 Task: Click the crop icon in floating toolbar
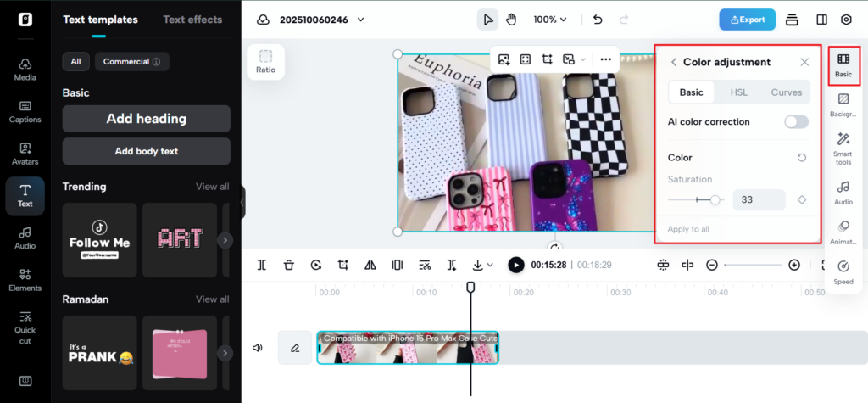tap(547, 59)
